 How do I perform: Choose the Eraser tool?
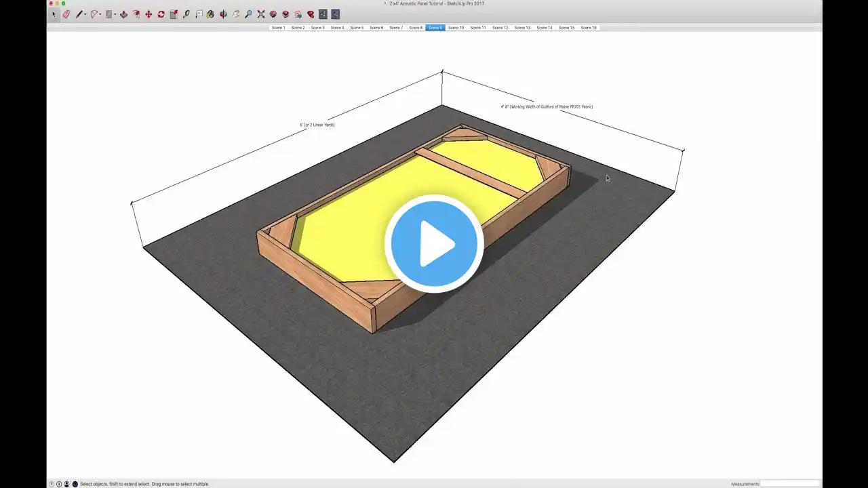pyautogui.click(x=66, y=14)
